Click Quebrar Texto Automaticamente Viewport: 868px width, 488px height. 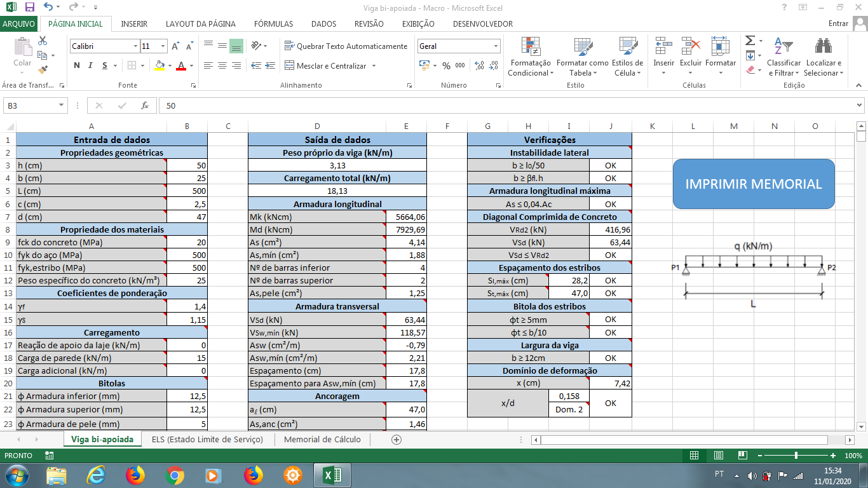[x=346, y=46]
